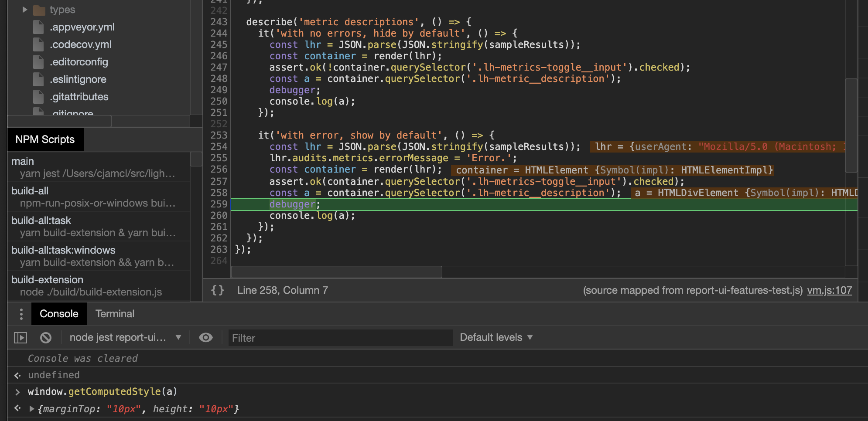
Task: Open the Default levels dropdown
Action: 496,338
